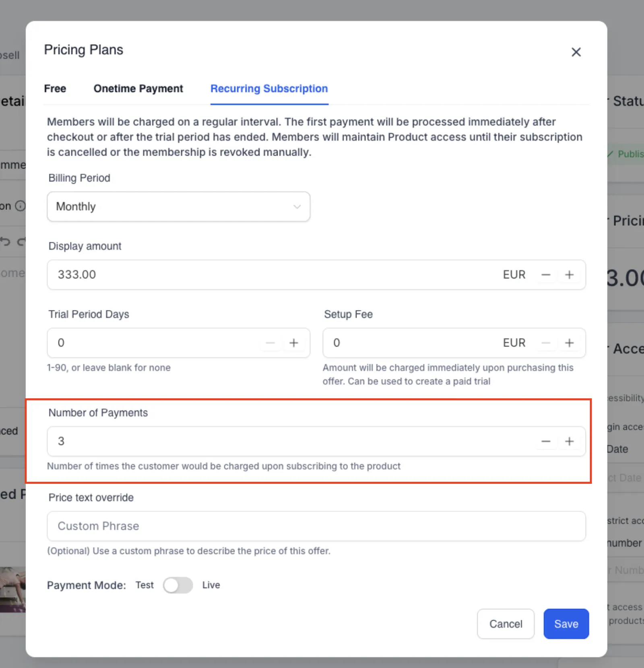This screenshot has height=668, width=644.
Task: Save the pricing plan
Action: [566, 624]
